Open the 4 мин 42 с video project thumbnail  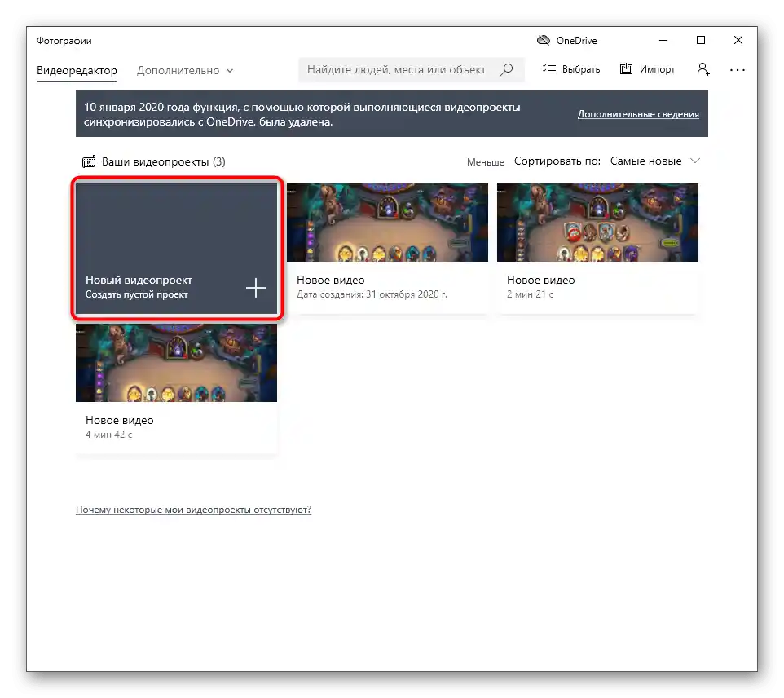[x=177, y=363]
